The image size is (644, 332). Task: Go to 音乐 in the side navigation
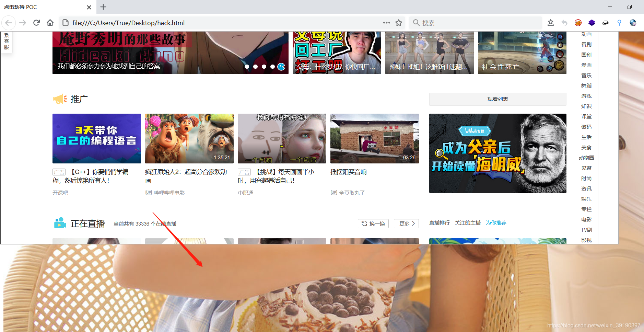click(586, 76)
